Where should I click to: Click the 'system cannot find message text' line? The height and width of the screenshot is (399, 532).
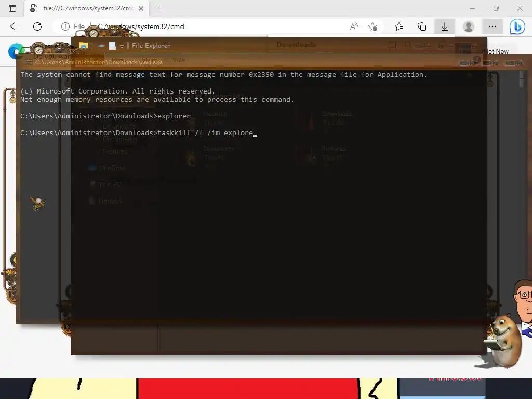tap(223, 75)
